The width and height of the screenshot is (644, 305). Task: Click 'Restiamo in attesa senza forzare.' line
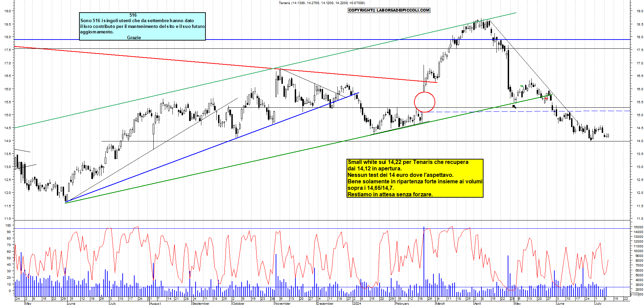tap(390, 194)
